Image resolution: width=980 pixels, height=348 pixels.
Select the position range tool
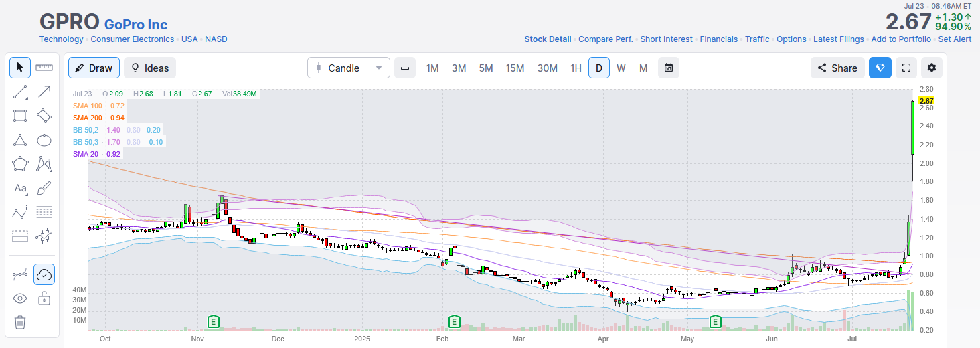(x=20, y=236)
